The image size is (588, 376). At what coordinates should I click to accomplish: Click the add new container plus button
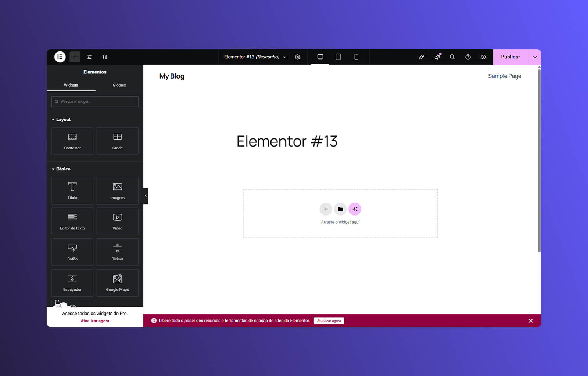click(x=326, y=209)
